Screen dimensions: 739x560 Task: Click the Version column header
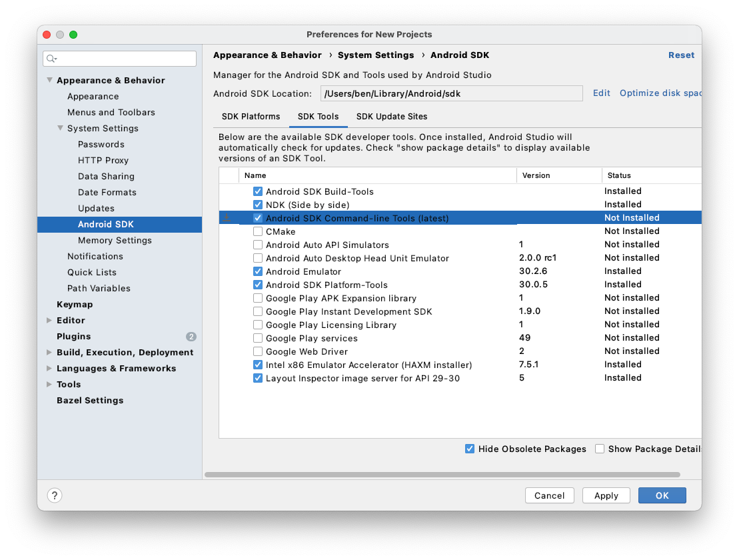point(559,175)
